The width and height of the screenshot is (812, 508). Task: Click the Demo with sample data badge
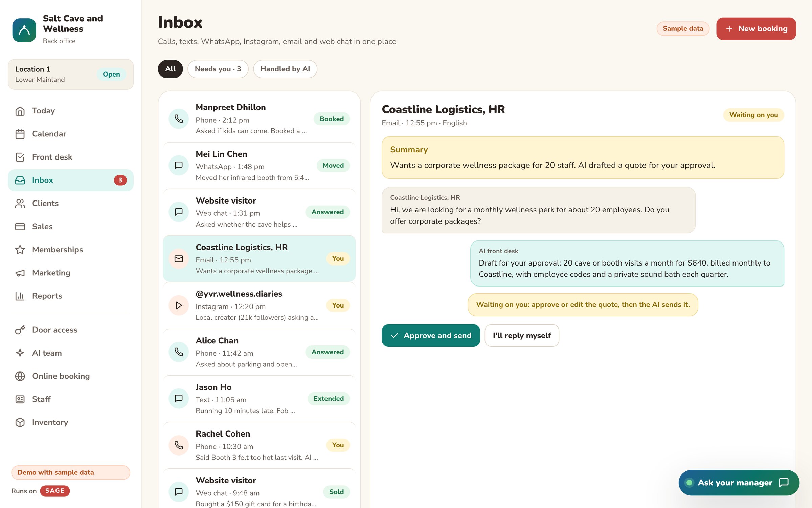[71, 472]
